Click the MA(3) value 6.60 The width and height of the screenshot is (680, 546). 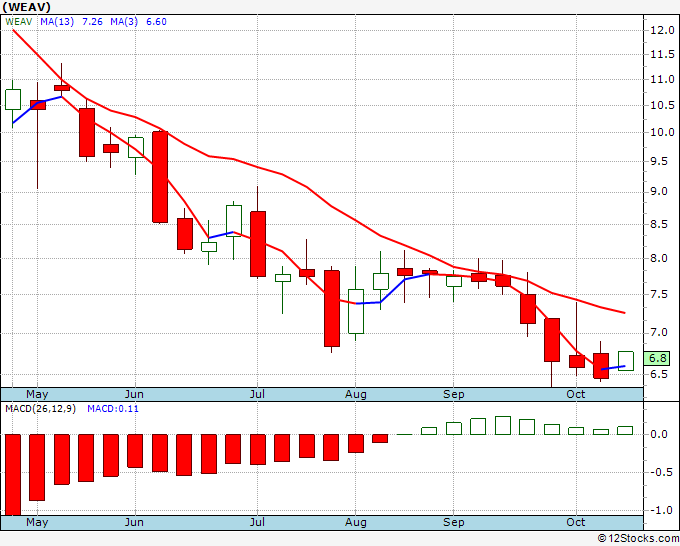coord(156,22)
